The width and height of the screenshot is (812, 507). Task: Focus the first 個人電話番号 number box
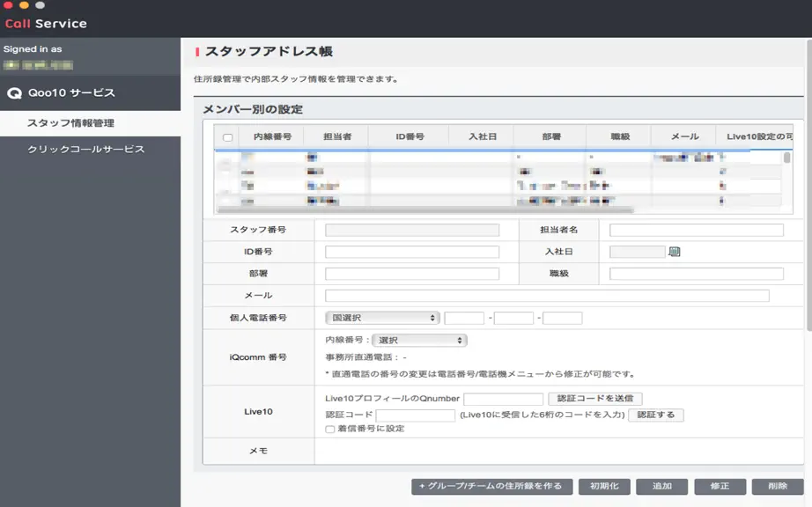[x=464, y=318]
